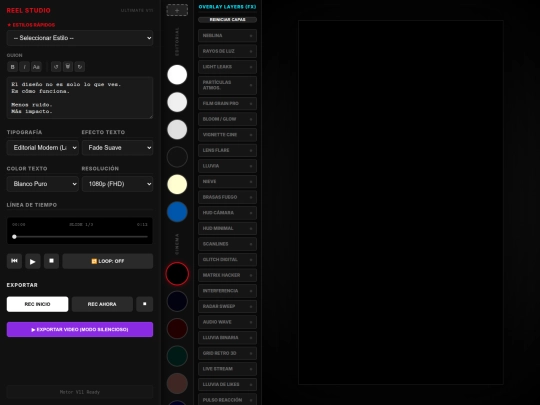The image size is (540, 405).
Task: Toggle italic formatting in the Guion toolbar
Action: click(x=24, y=67)
